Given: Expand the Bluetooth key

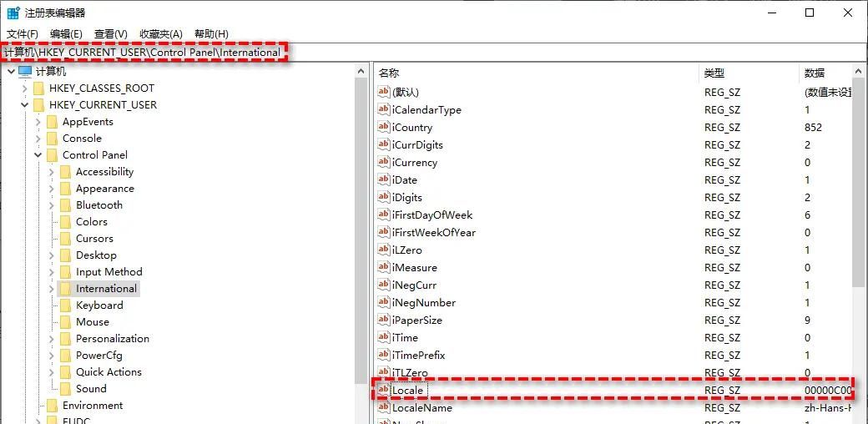Looking at the screenshot, I should (52, 204).
